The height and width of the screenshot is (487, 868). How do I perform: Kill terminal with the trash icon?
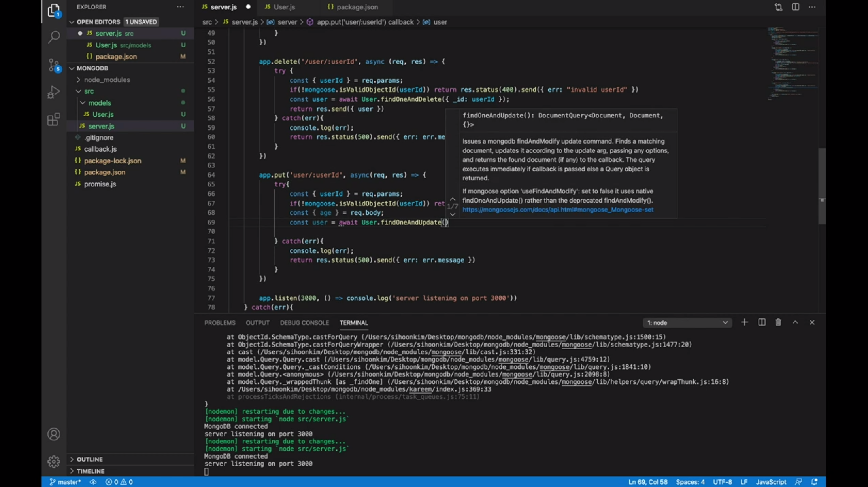click(778, 322)
